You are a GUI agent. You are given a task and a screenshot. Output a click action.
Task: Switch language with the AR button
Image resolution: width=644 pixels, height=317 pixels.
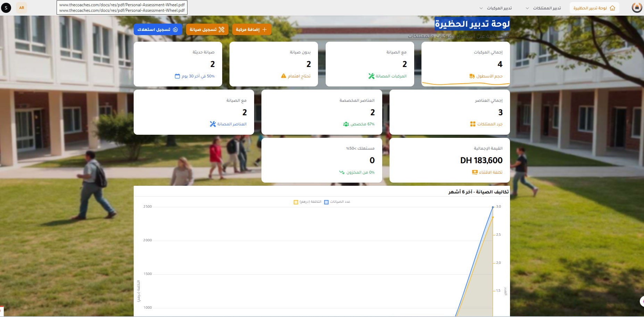(22, 8)
